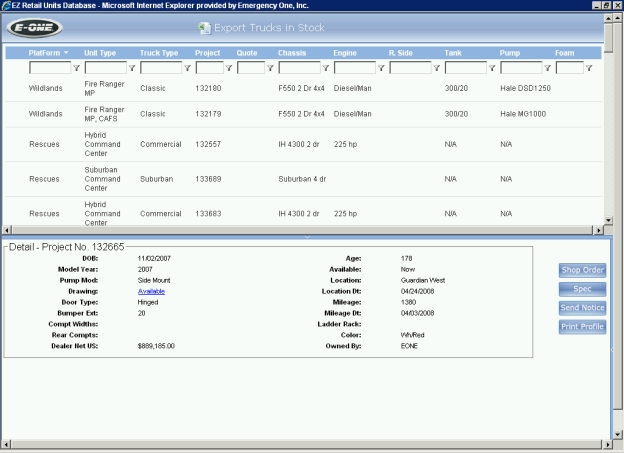This screenshot has width=624, height=453.
Task: Click Suburban 4 dr chassis cell
Action: [302, 179]
